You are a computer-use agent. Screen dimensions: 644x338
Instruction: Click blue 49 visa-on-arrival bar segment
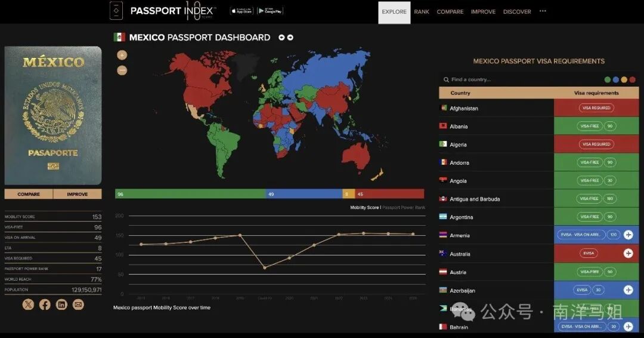point(304,194)
